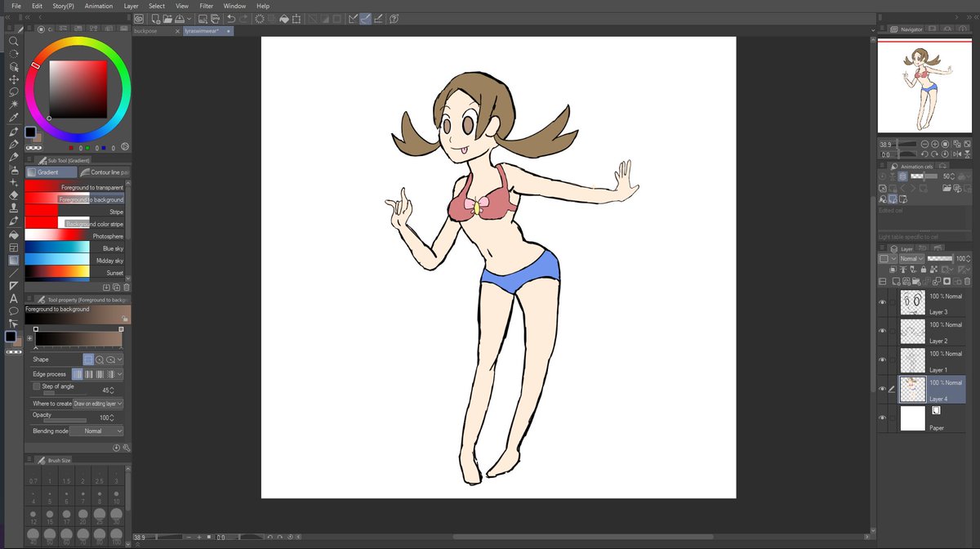Choose the Midday sky gradient preset

[74, 261]
